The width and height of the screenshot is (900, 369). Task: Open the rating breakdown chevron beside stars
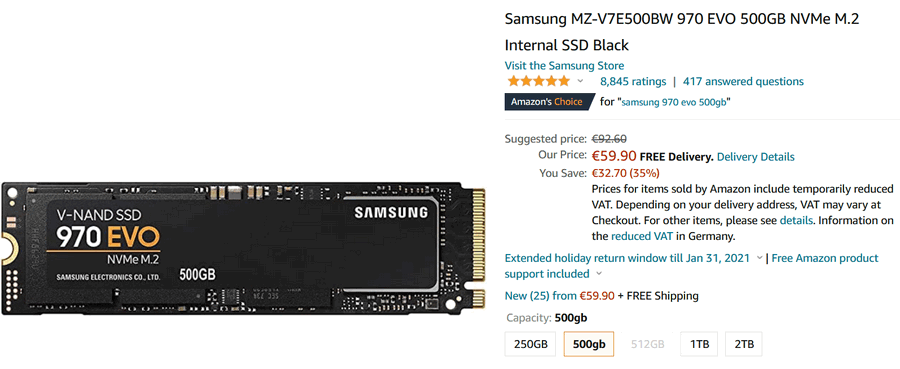coord(580,81)
